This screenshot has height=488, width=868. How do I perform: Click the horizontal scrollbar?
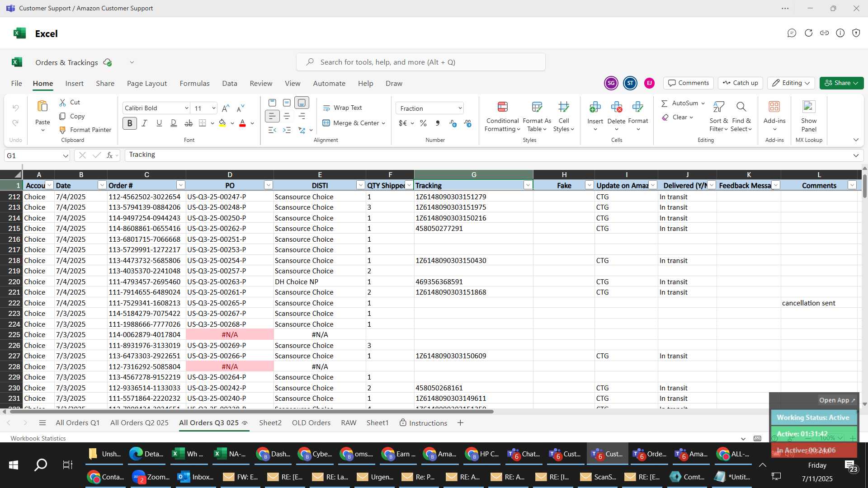tap(251, 412)
